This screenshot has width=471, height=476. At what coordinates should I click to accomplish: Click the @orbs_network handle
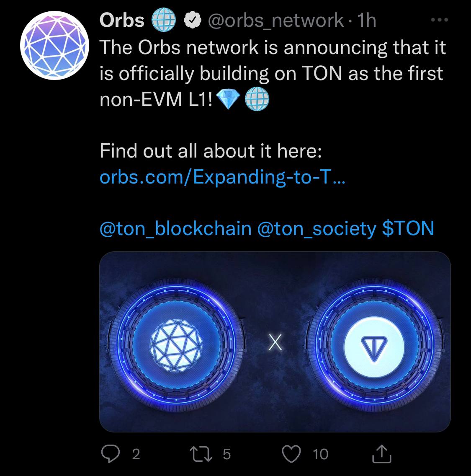(x=275, y=21)
